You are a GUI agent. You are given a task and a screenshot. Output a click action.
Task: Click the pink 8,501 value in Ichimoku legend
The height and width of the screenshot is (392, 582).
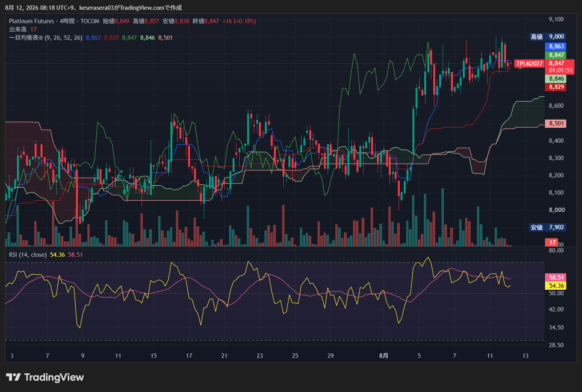(166, 38)
